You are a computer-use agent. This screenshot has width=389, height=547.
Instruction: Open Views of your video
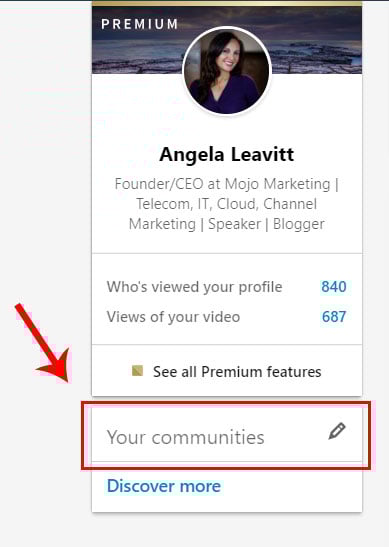click(x=173, y=317)
